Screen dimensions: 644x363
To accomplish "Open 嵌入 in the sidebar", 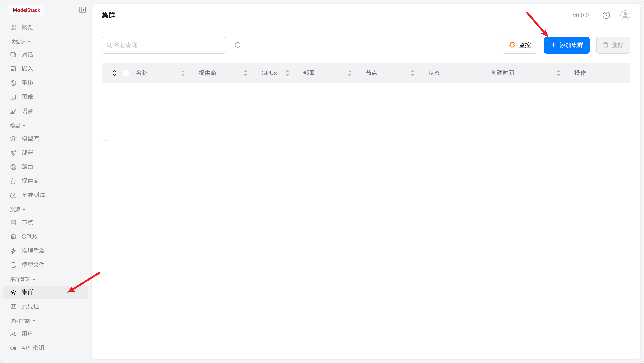I will [x=46, y=69].
